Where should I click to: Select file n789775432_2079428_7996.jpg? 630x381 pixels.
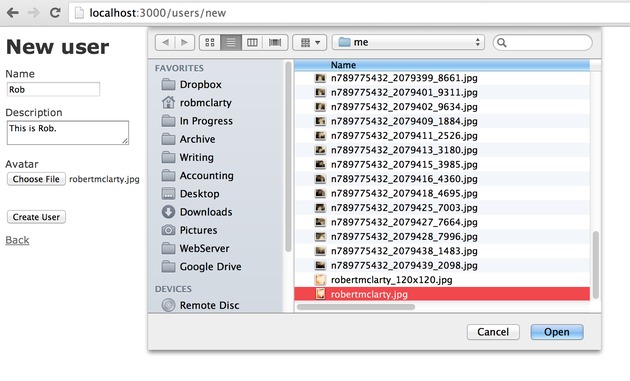point(442,236)
